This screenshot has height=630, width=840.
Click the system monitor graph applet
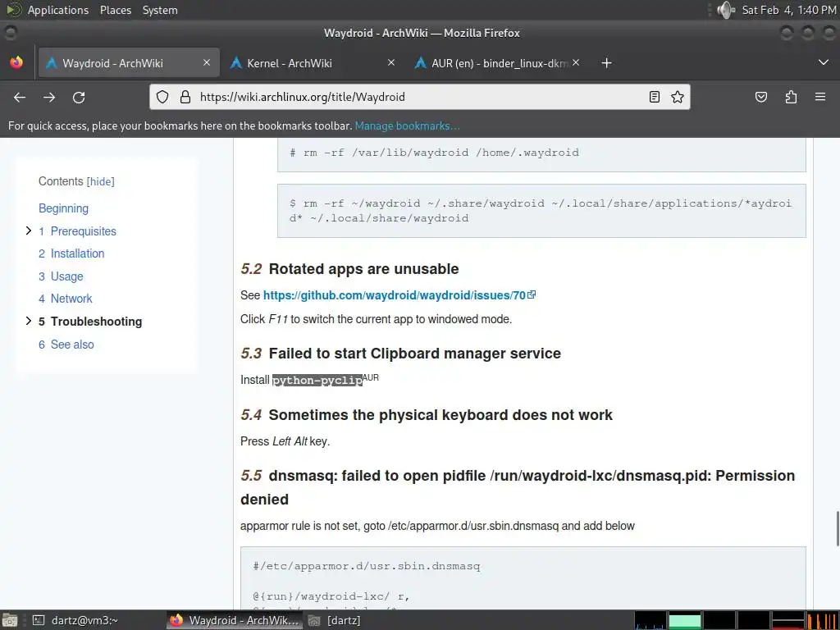736,620
